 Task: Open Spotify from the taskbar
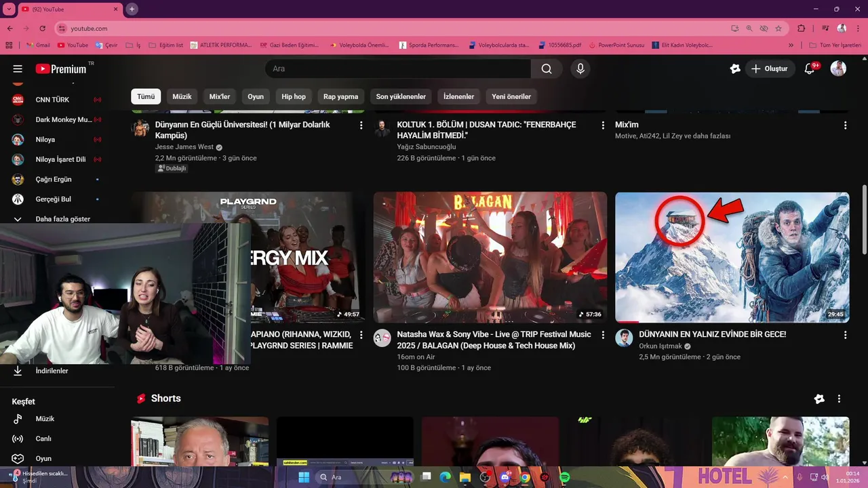coord(564,477)
